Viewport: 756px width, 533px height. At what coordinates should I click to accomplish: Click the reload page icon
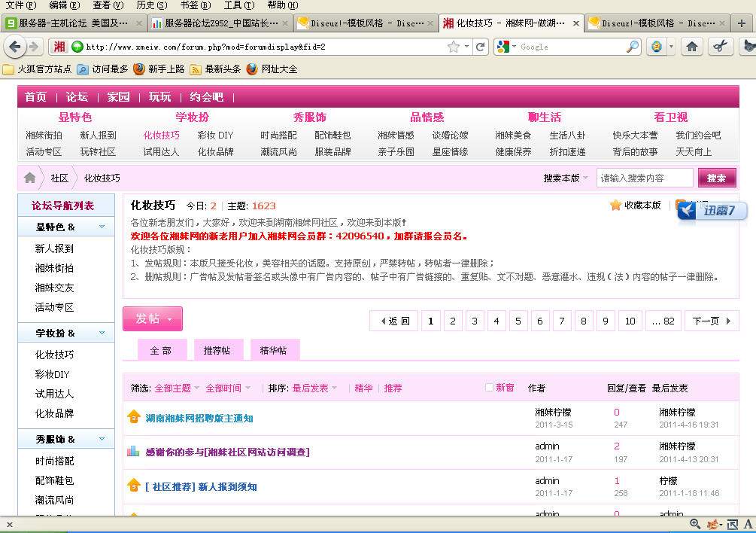pos(480,47)
